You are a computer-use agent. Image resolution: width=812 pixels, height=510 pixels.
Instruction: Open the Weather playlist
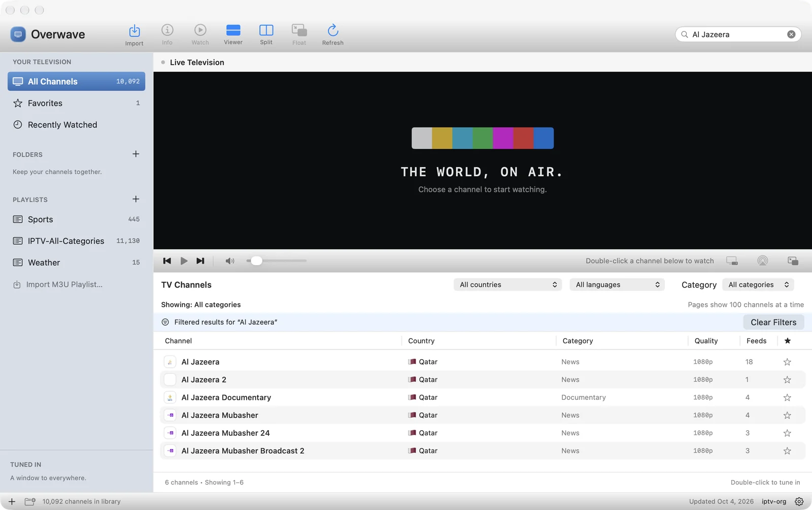(77, 263)
